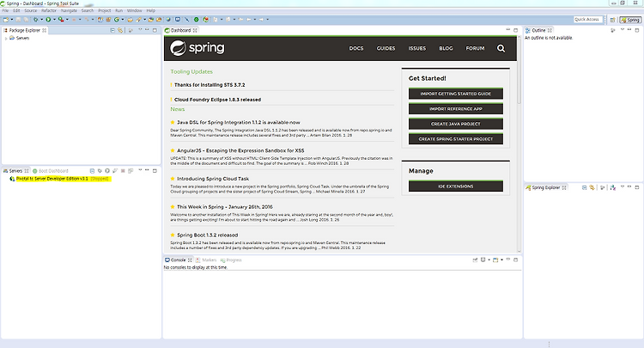Open 'AngularJS - Escaping the Expression Sandbox' article
The width and height of the screenshot is (644, 348).
(x=240, y=150)
